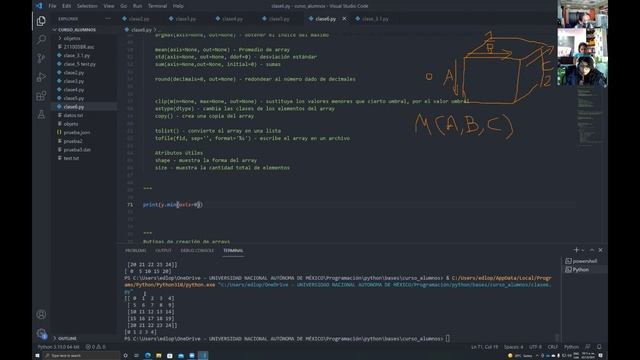This screenshot has width=640, height=360.
Task: Open File Explorer from taskbar
Action: coord(159,356)
